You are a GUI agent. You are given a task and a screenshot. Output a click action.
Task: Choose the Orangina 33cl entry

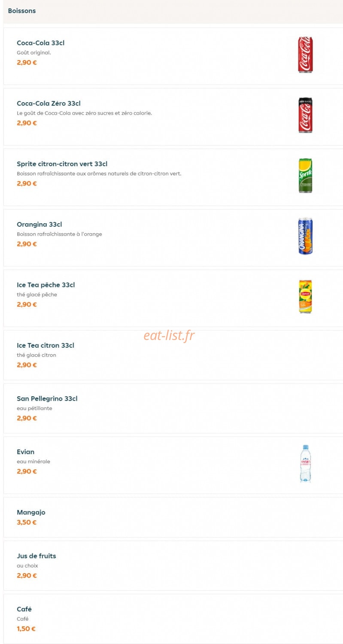[x=39, y=225]
